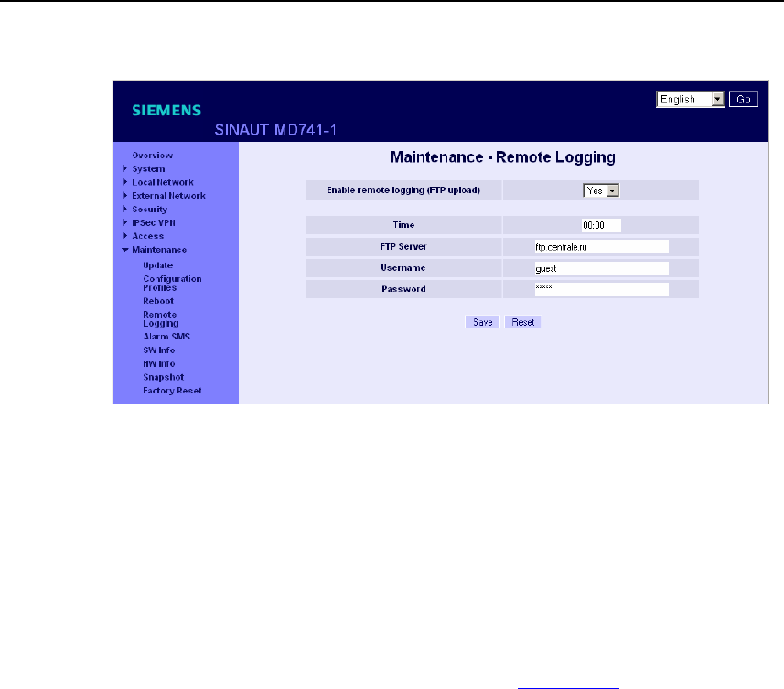Viewport: 784px width, 689px height.
Task: Focus the Password field
Action: [602, 289]
